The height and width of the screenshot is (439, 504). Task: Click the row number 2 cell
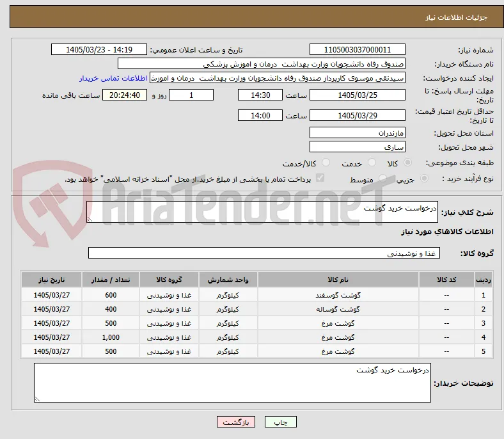pyautogui.click(x=483, y=309)
